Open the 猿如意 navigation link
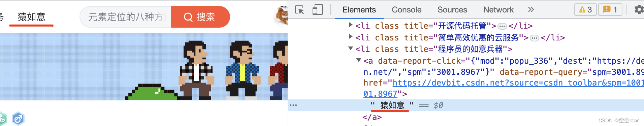 point(31,17)
